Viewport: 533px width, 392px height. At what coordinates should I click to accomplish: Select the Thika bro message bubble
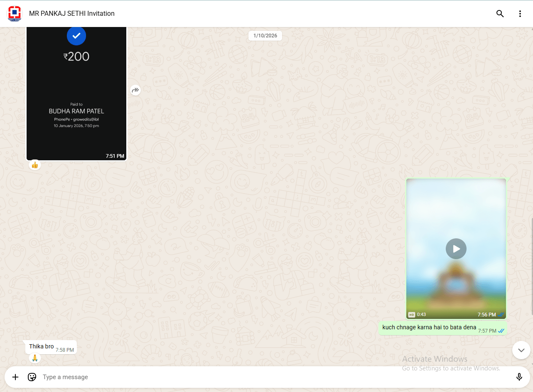click(x=42, y=347)
